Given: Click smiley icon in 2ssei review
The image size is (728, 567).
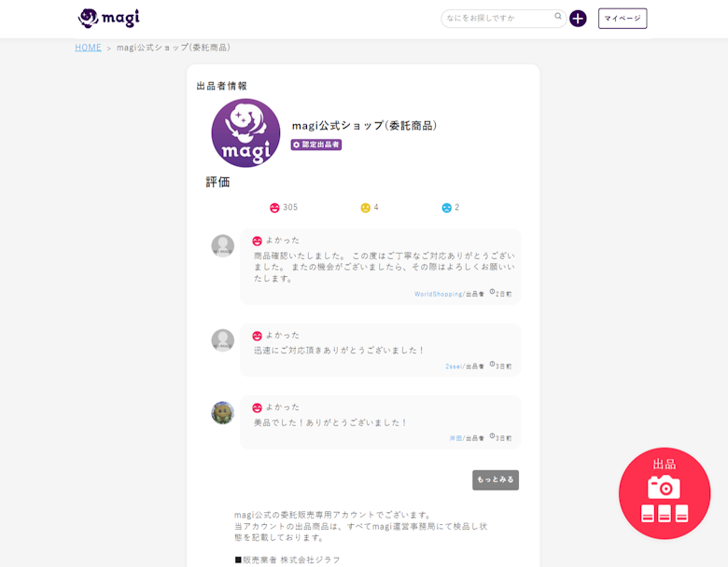Looking at the screenshot, I should [257, 336].
